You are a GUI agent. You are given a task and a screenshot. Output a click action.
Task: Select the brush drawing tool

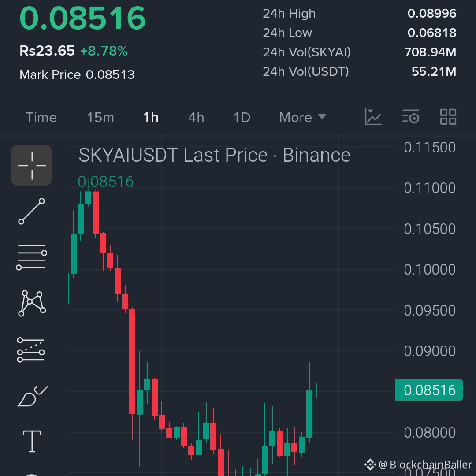tap(32, 396)
